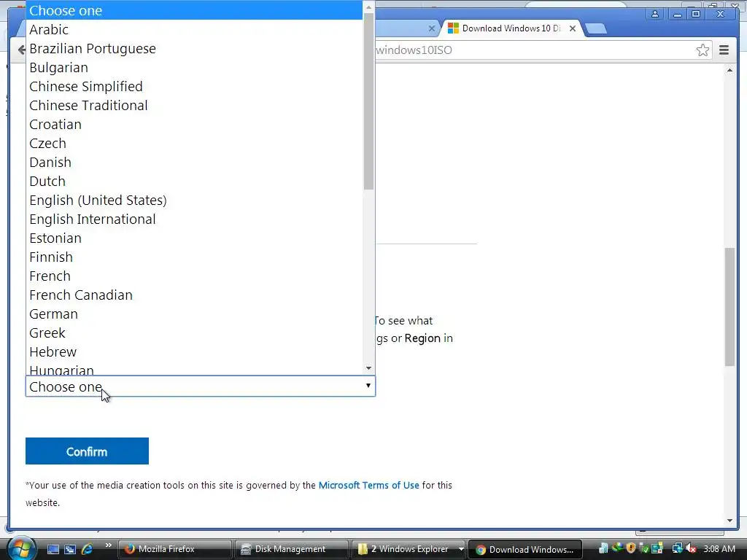Select Dutch from the language list
The width and height of the screenshot is (747, 560).
pyautogui.click(x=194, y=182)
